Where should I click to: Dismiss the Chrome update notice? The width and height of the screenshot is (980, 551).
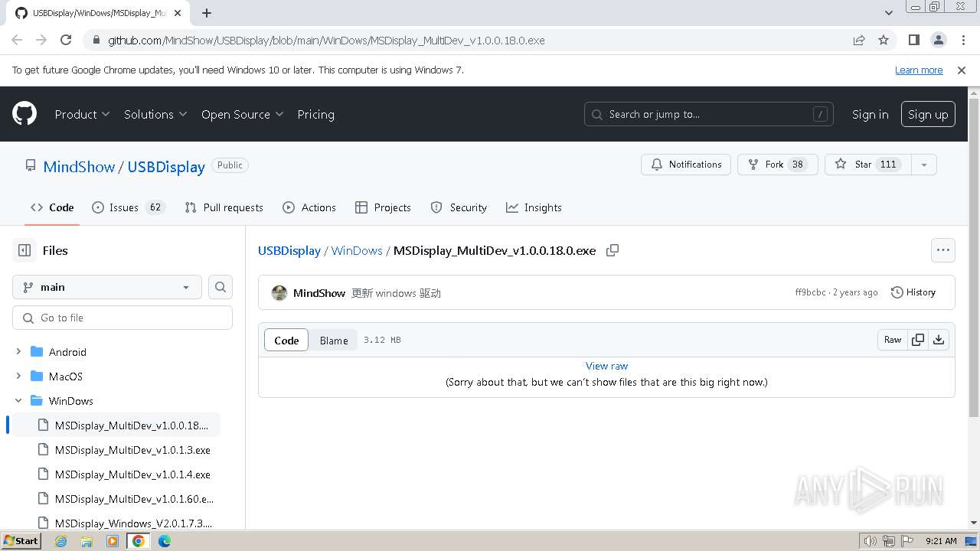(962, 70)
